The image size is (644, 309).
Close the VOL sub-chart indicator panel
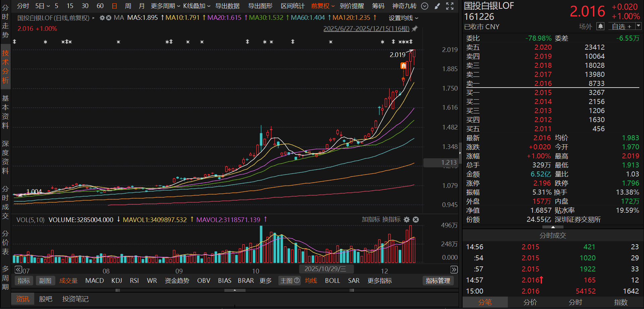416,219
